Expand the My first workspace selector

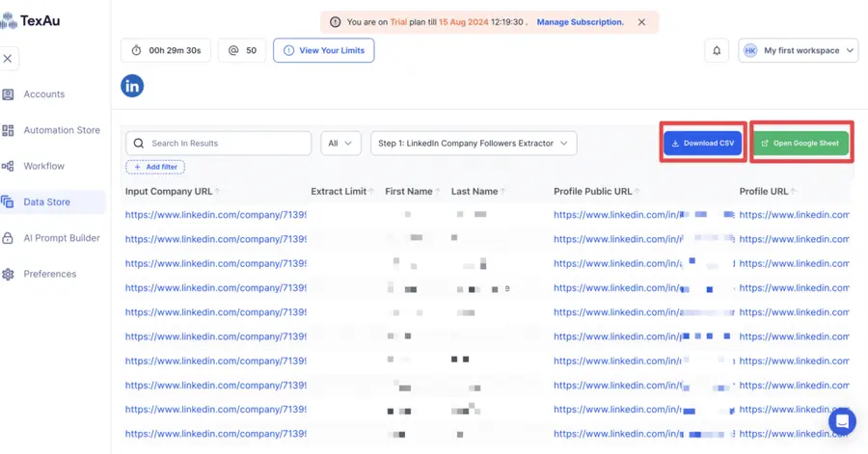(798, 50)
